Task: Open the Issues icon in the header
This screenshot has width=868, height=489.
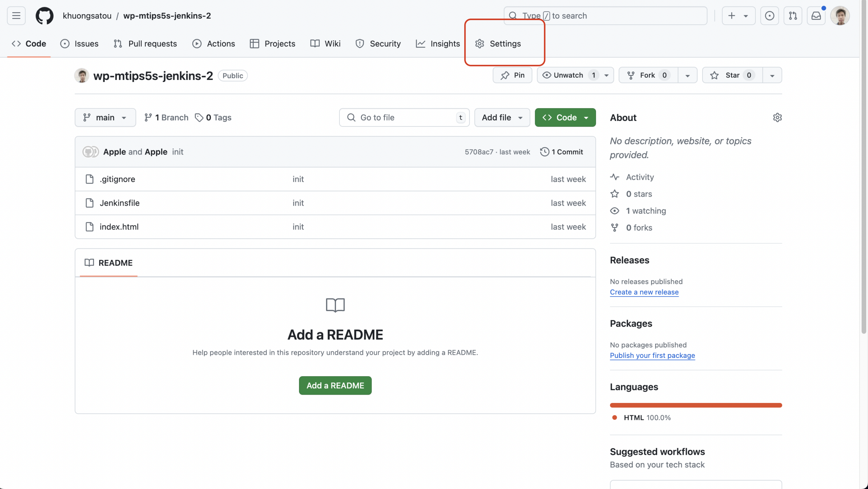Action: pyautogui.click(x=769, y=16)
